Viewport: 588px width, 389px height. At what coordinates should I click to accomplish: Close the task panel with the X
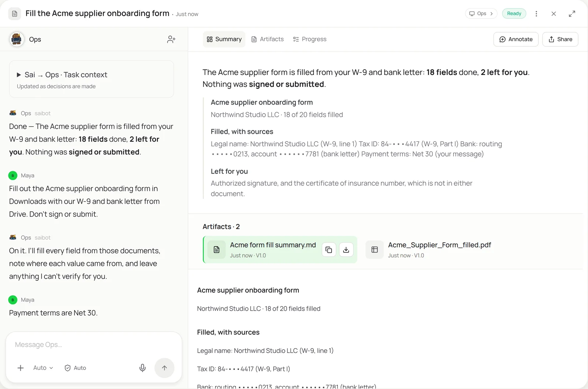click(553, 14)
